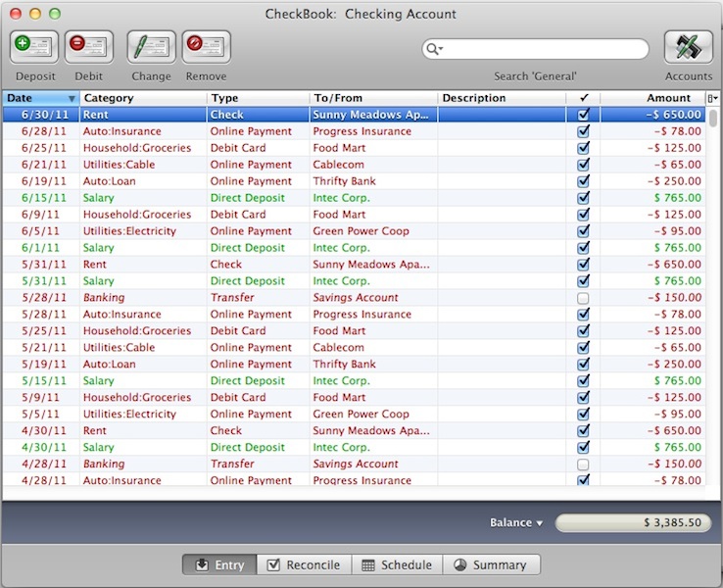
Task: Open the Change entry tool
Action: pos(151,47)
